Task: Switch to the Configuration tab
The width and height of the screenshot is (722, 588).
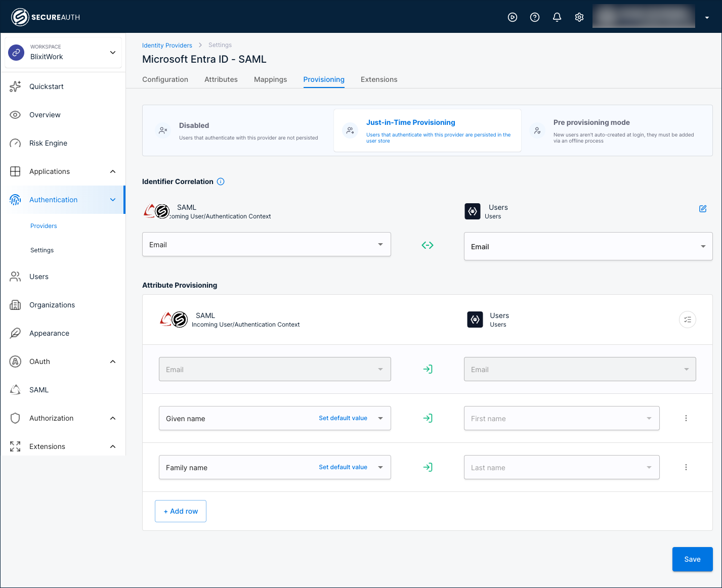Action: tap(165, 79)
